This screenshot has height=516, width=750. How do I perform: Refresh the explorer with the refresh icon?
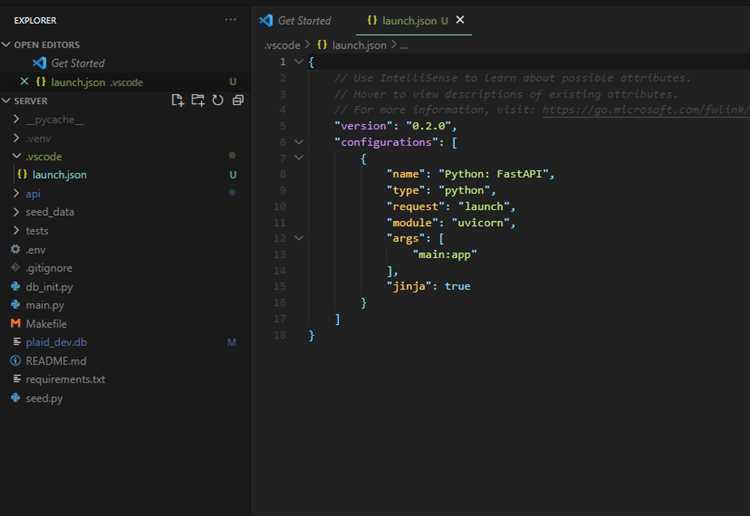point(218,100)
